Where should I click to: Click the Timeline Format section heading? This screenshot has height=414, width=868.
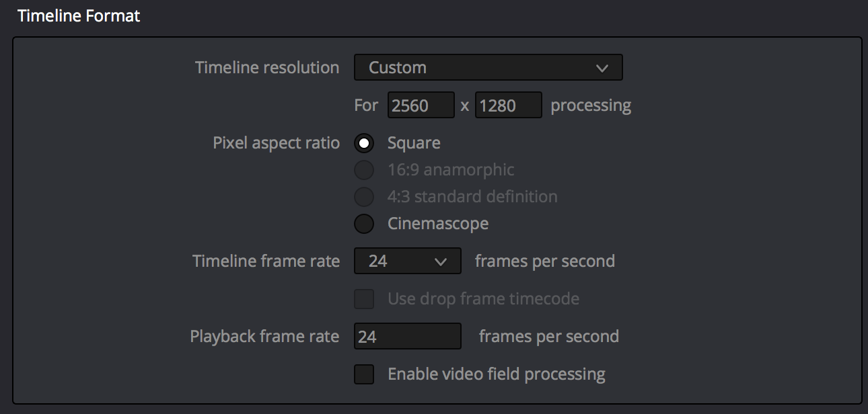79,16
